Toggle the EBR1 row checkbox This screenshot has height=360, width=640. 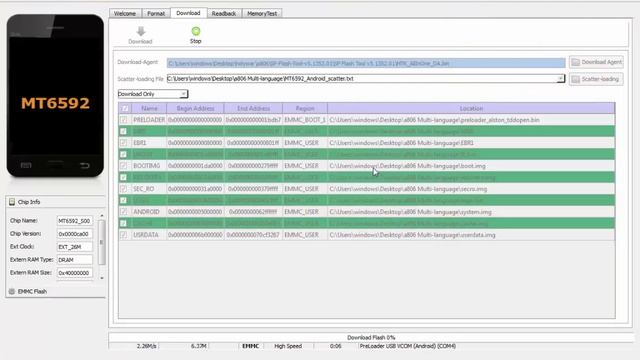[124, 142]
